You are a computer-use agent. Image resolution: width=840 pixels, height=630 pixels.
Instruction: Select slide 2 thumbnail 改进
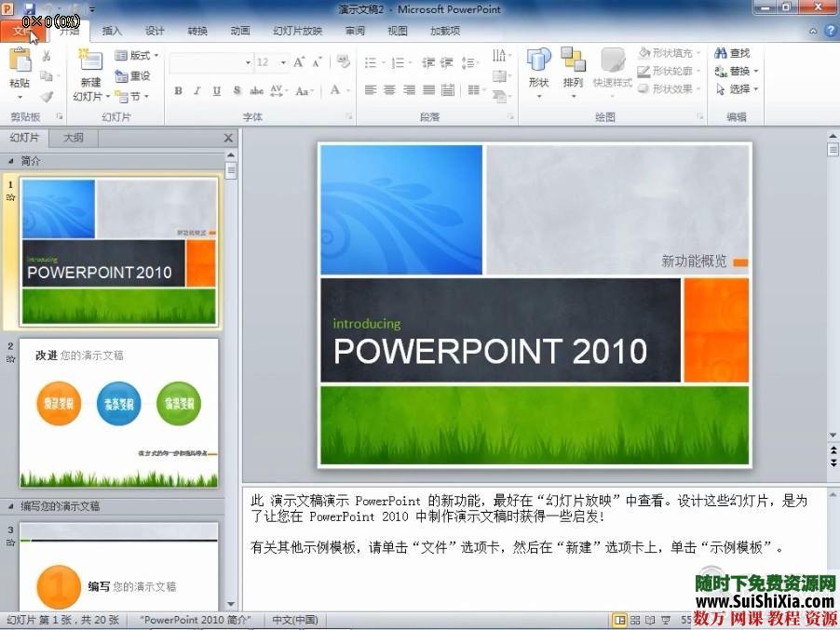click(x=119, y=412)
